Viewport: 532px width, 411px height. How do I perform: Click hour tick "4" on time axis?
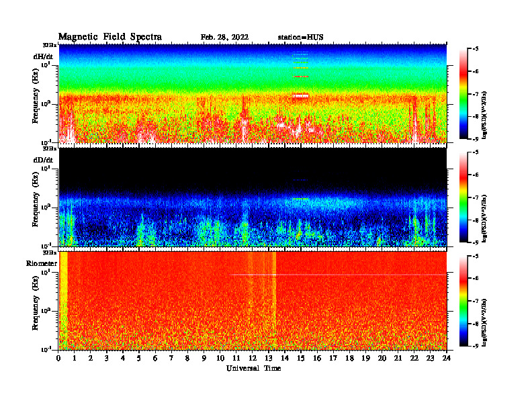point(123,359)
